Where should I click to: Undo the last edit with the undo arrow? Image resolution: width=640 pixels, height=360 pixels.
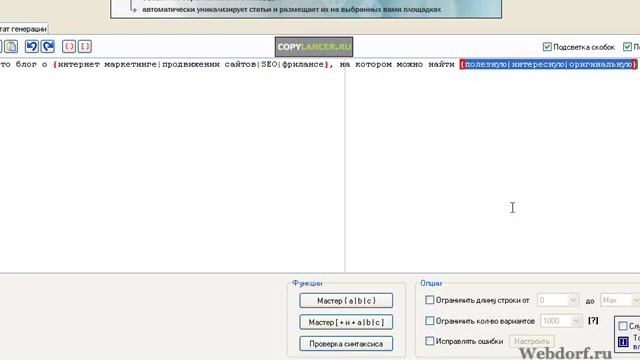[x=31, y=47]
